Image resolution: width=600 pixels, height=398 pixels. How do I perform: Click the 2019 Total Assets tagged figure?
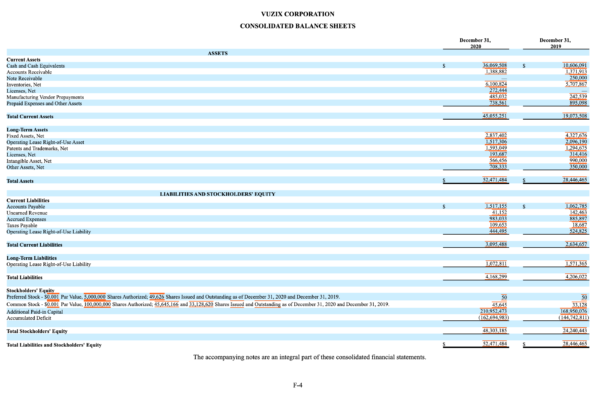[575, 180]
